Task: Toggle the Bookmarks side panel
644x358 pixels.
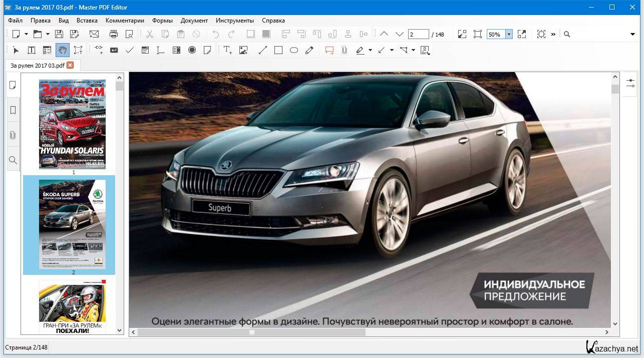Action: (x=13, y=110)
